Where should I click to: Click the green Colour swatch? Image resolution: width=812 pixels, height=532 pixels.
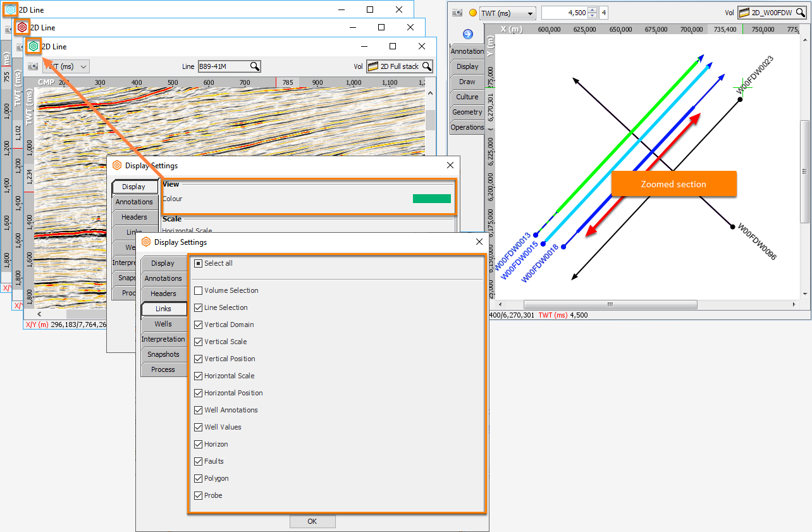point(432,199)
